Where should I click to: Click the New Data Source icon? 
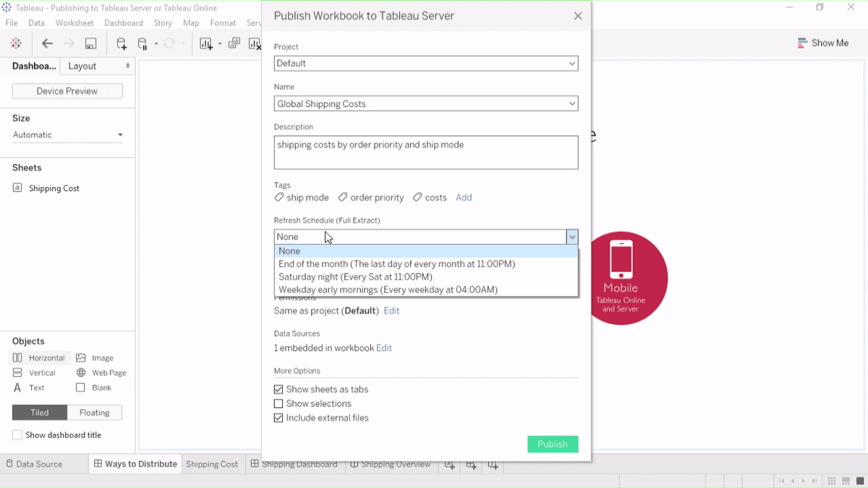[122, 43]
